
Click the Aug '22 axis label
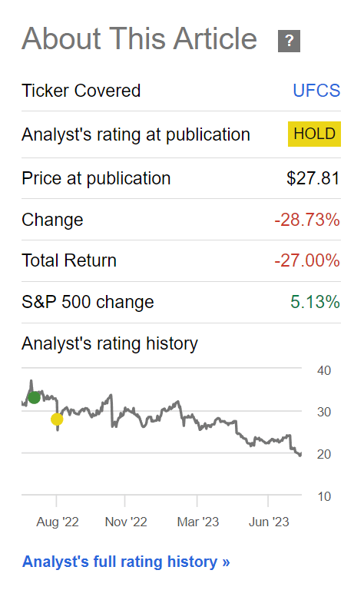coord(58,522)
